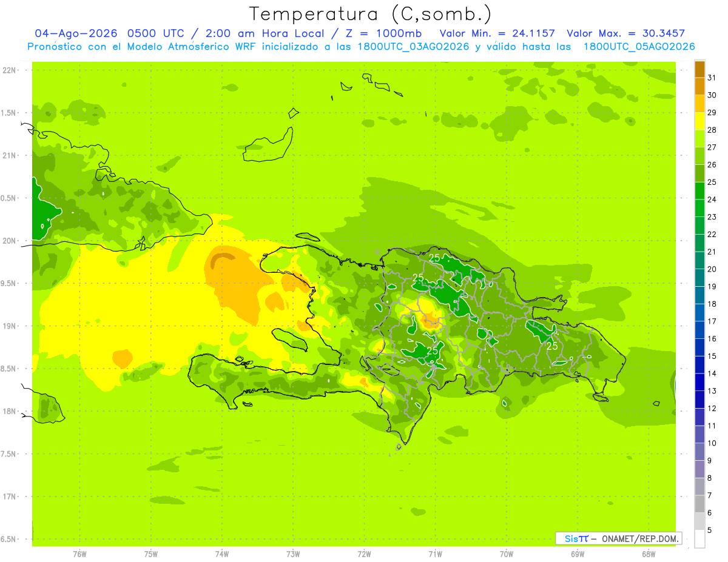Pick the dark orange swatch above 31
Viewport: 728px width, 562px height.
(699, 69)
